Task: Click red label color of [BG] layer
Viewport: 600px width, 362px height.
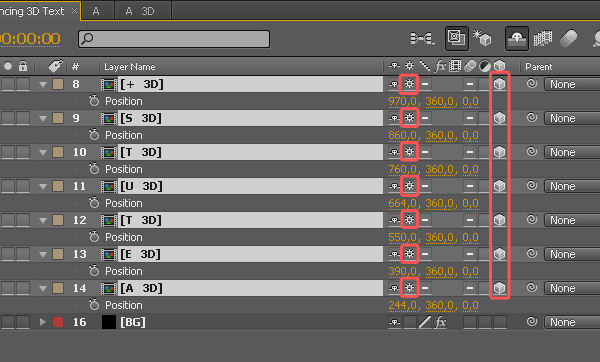Action: (x=58, y=322)
